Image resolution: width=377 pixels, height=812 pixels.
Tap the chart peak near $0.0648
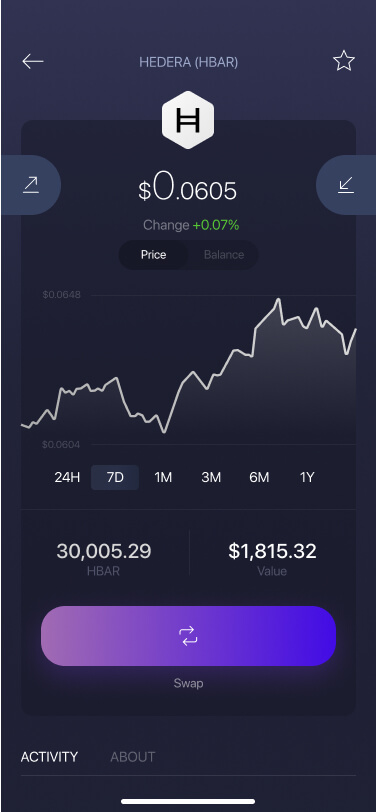[278, 299]
